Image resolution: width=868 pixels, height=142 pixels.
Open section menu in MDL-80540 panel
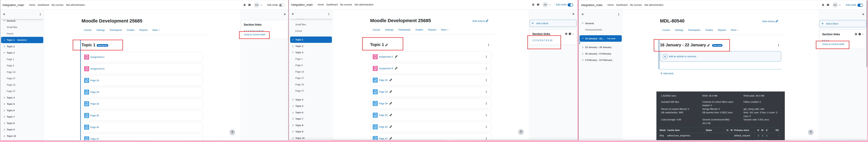click(778, 45)
